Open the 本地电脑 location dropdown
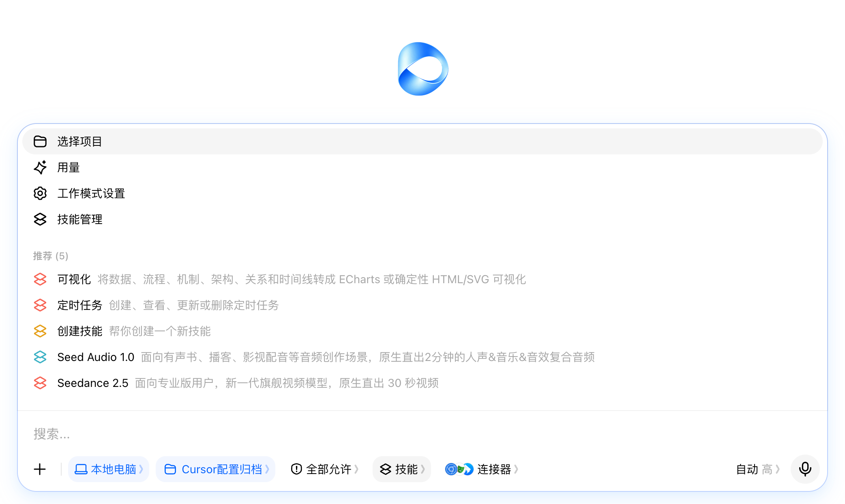The height and width of the screenshot is (504, 845). coord(109,469)
